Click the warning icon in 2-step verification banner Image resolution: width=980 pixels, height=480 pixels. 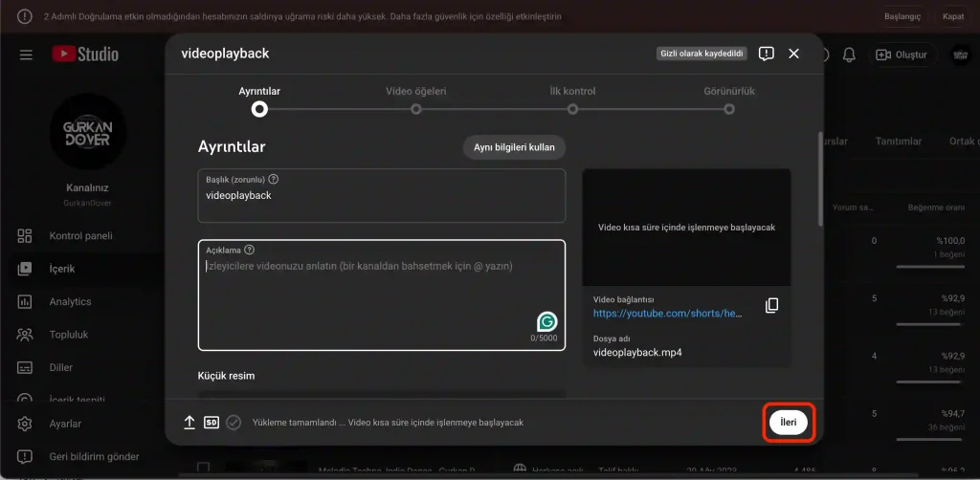[x=24, y=16]
